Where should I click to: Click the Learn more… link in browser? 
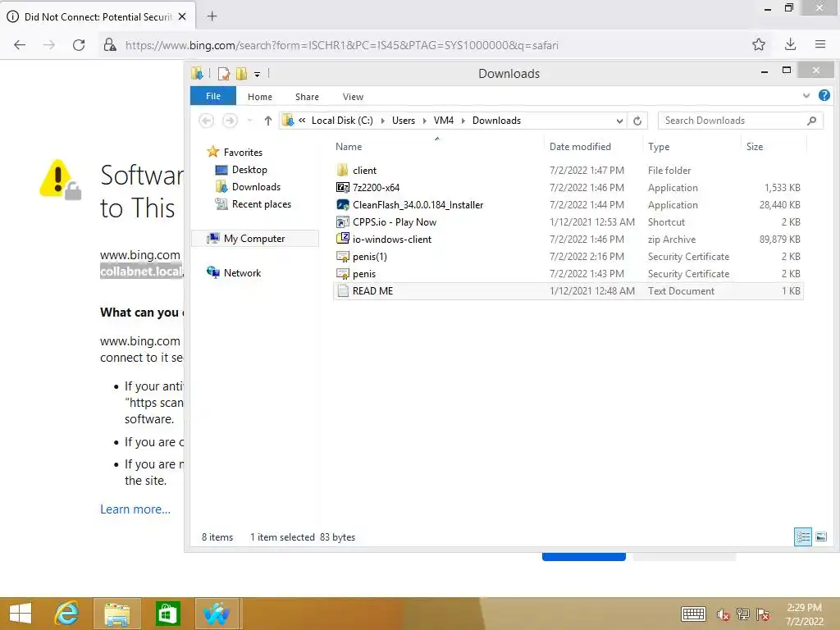(x=135, y=509)
